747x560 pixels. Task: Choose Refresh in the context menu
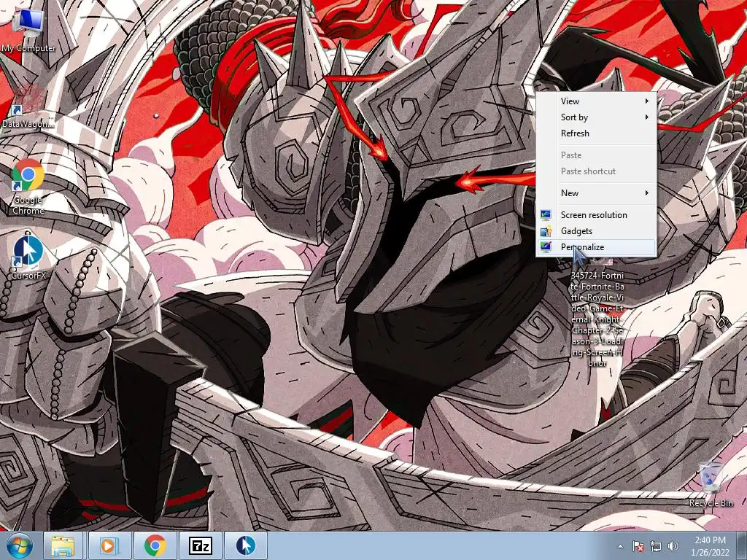pyautogui.click(x=597, y=133)
